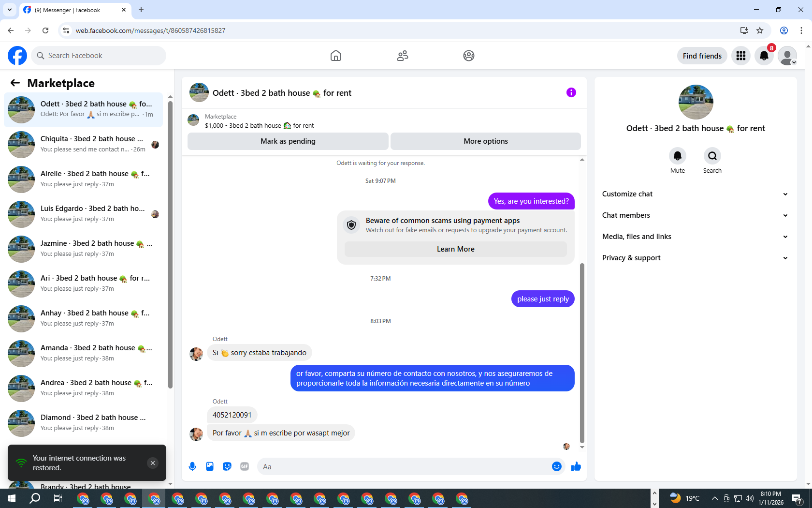This screenshot has width=812, height=508.
Task: Open Windows Task View
Action: pyautogui.click(x=58, y=498)
